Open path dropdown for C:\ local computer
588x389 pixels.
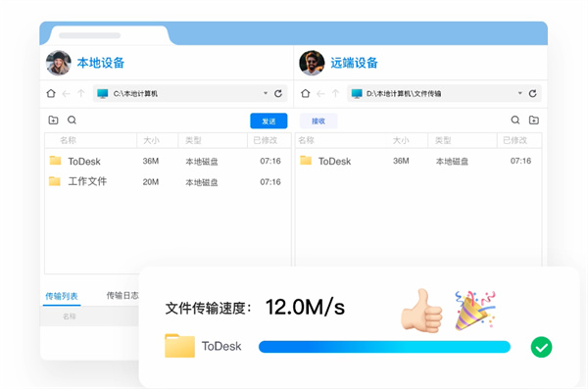(266, 93)
